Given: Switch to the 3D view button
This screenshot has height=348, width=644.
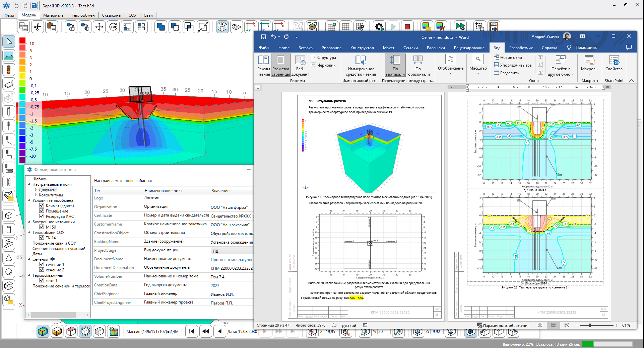Looking at the screenshot, I should pyautogui.click(x=222, y=27).
